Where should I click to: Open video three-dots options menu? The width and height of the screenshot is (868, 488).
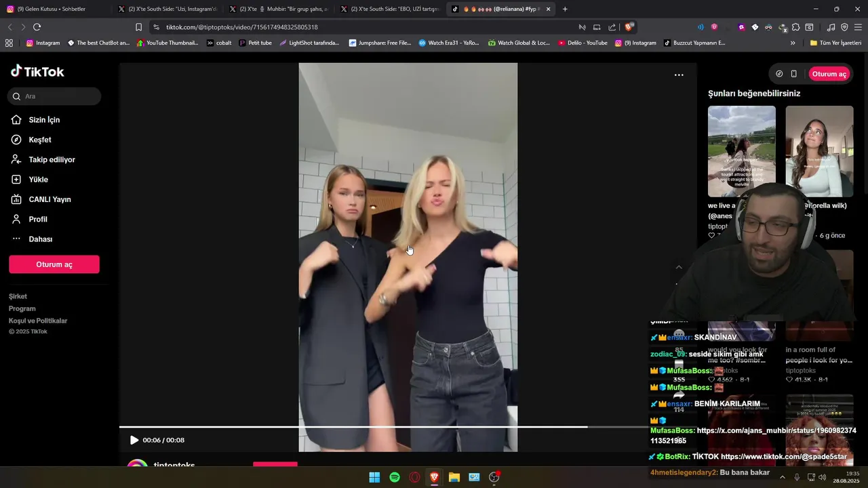(679, 75)
